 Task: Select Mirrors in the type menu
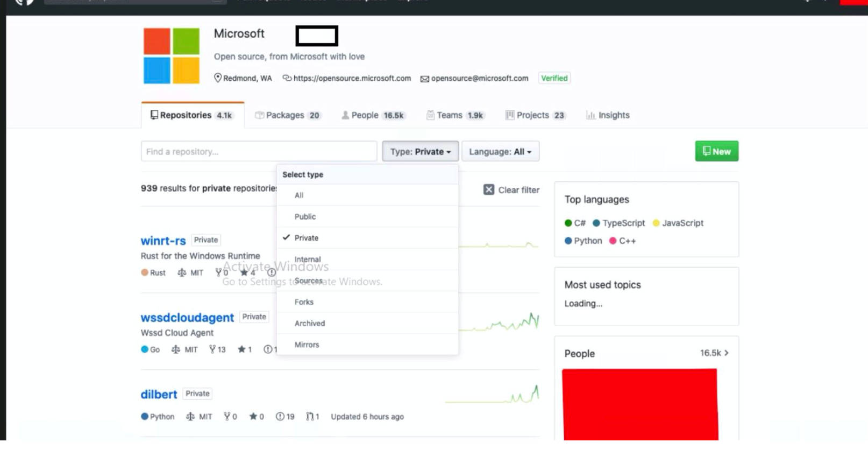[367, 345]
